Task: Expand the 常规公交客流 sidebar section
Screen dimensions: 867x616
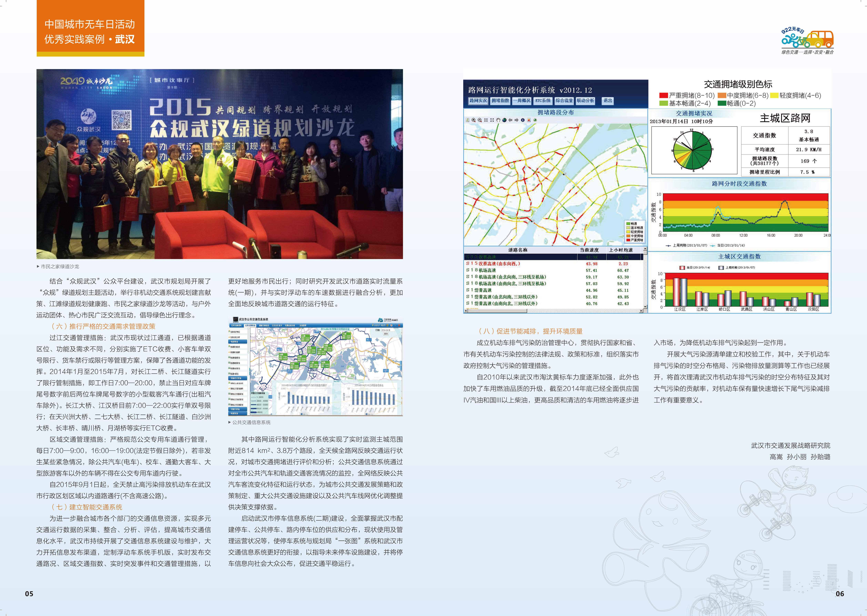Action: (238, 378)
